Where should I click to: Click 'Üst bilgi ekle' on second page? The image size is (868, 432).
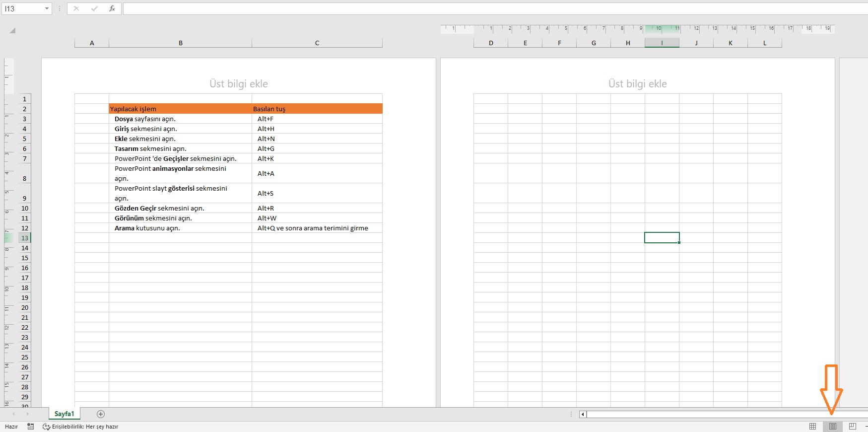tap(638, 84)
